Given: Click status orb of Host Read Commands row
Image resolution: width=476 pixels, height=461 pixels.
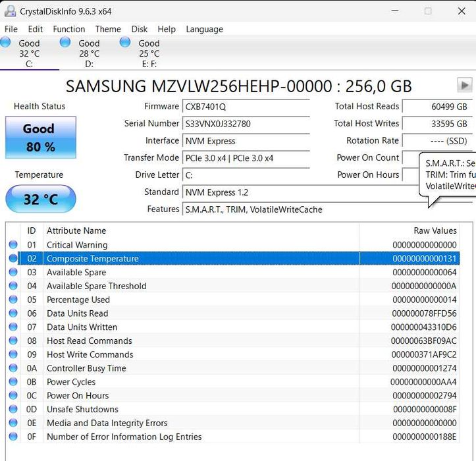Looking at the screenshot, I should coord(13,340).
